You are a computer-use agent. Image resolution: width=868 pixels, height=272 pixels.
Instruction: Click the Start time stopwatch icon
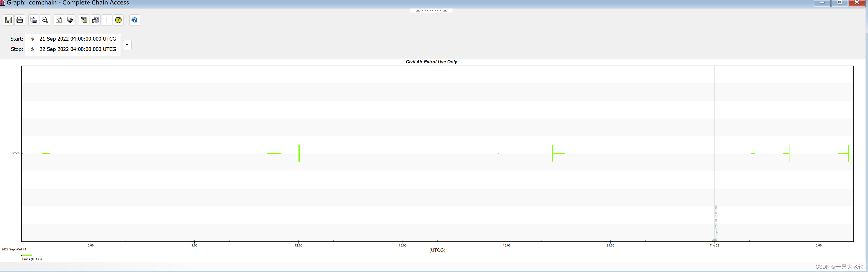pos(32,39)
